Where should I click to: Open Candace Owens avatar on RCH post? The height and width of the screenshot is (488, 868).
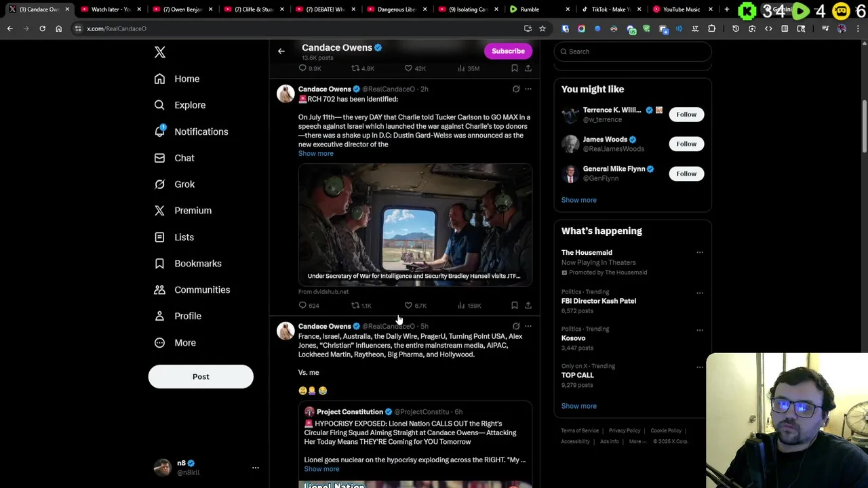pos(285,94)
